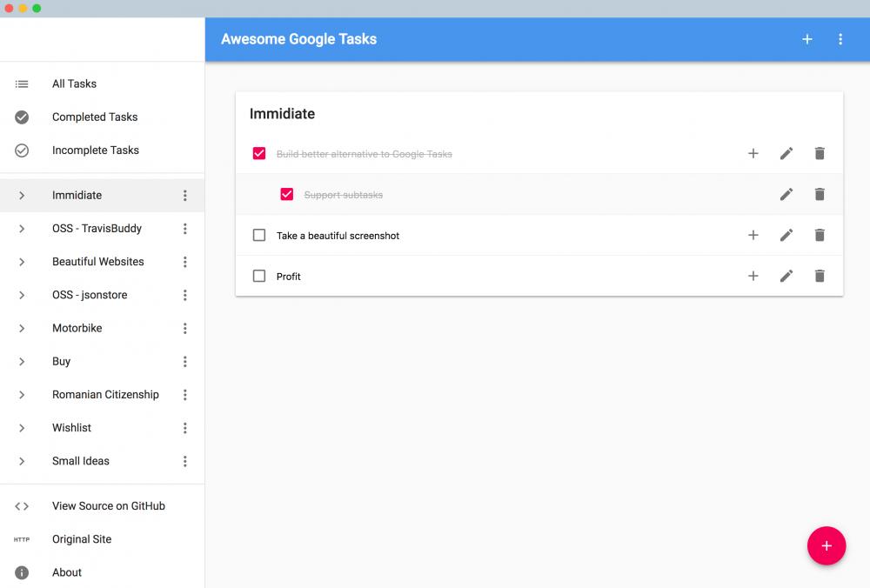Uncheck the 'Support subtasks' checkbox
Image resolution: width=870 pixels, height=588 pixels.
coord(287,195)
